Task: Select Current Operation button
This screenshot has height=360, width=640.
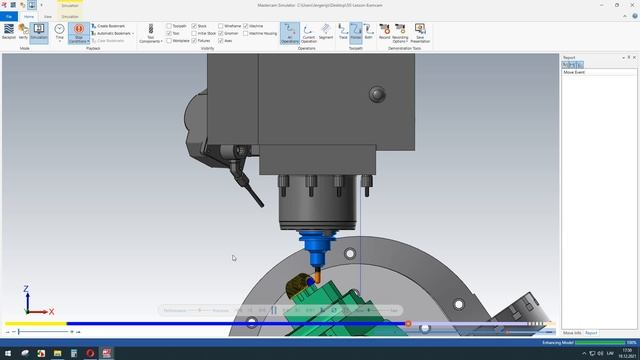Action: point(309,33)
